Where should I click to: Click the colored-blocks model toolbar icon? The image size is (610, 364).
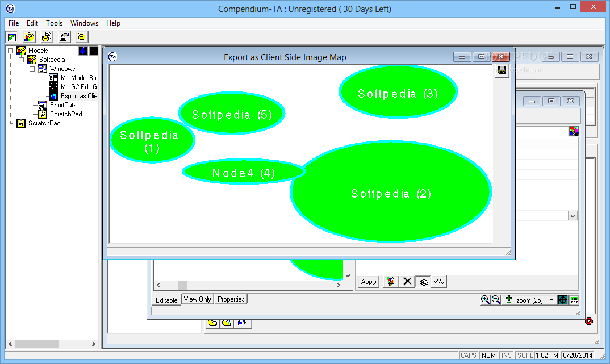pyautogui.click(x=29, y=37)
